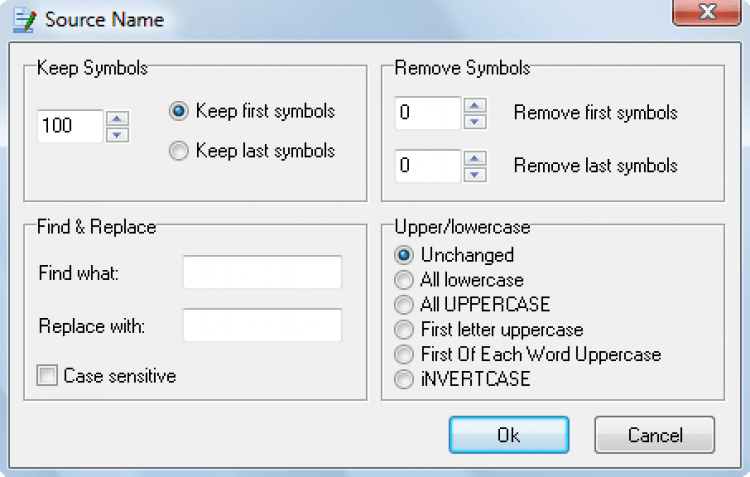Image resolution: width=750 pixels, height=477 pixels.
Task: Decrease the Keep Symbols count with down arrow
Action: tap(117, 135)
